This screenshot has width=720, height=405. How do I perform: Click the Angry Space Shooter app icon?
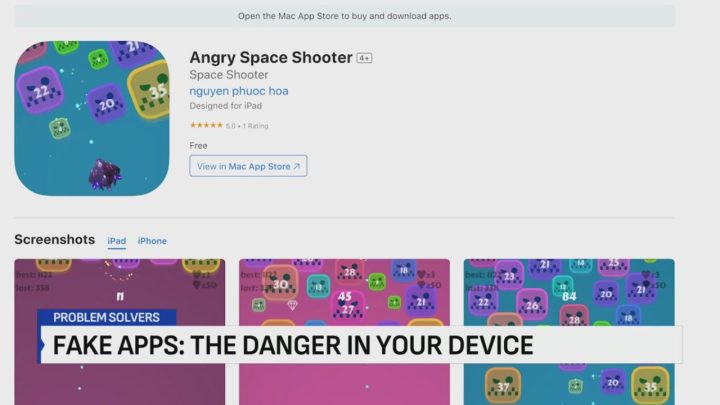92,118
